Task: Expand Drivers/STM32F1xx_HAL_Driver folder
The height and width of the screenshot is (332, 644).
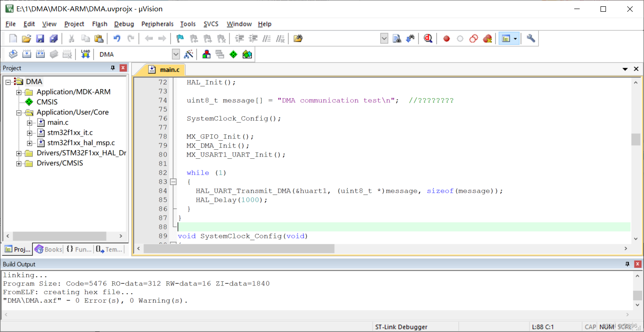Action: point(19,153)
